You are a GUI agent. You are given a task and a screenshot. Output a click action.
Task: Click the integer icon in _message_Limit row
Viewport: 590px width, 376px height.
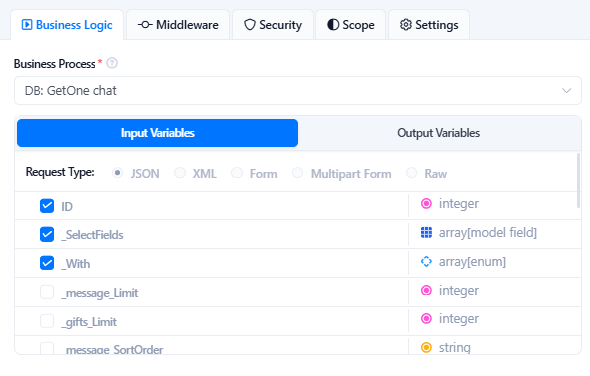pyautogui.click(x=426, y=290)
